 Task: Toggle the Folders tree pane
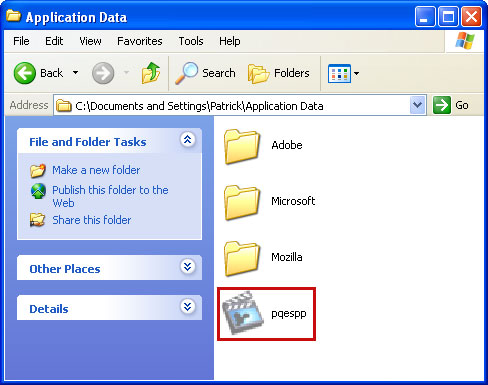click(x=279, y=73)
